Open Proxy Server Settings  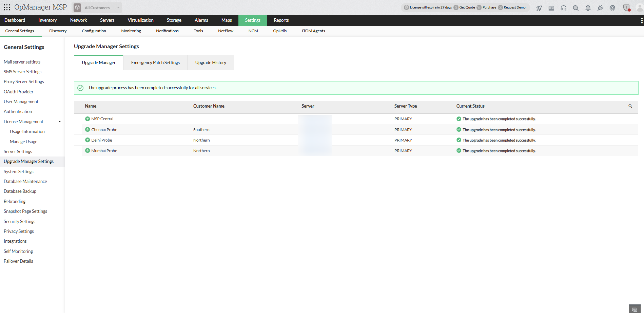tap(24, 82)
